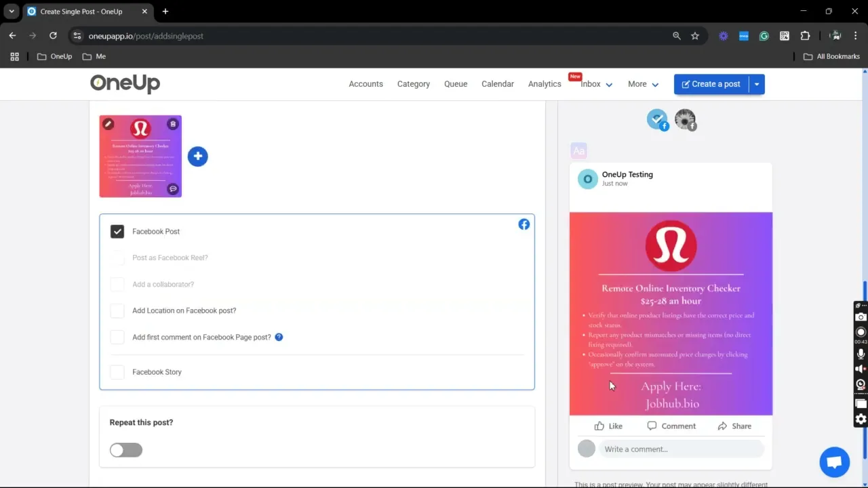Click OneUp Testing page name in preview

627,174
